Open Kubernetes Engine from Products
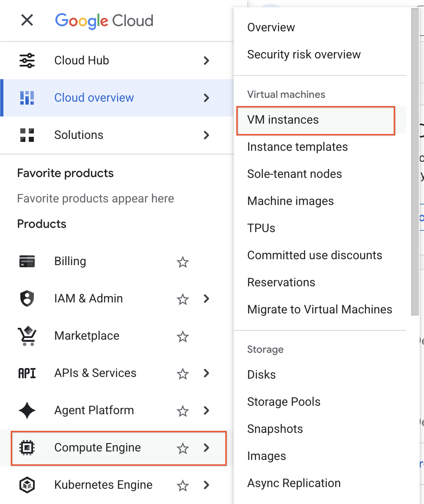 (x=117, y=485)
